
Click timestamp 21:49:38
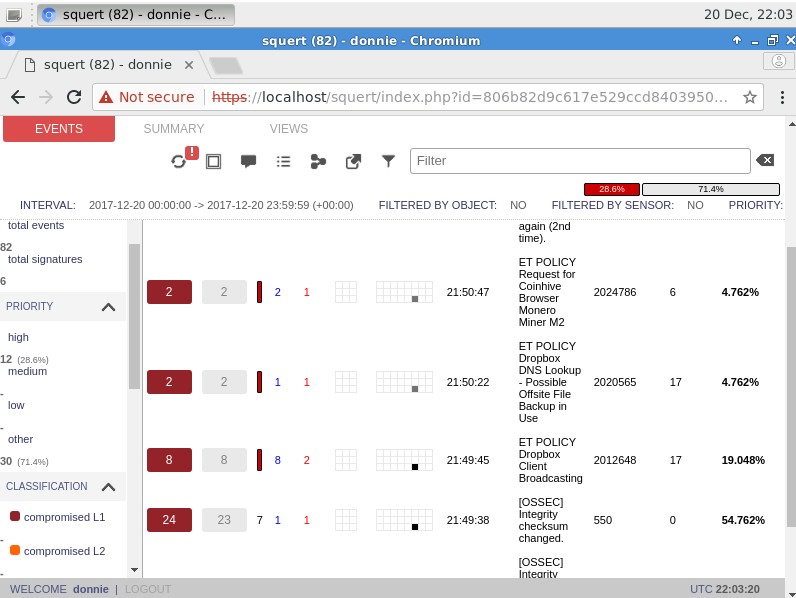click(x=468, y=520)
